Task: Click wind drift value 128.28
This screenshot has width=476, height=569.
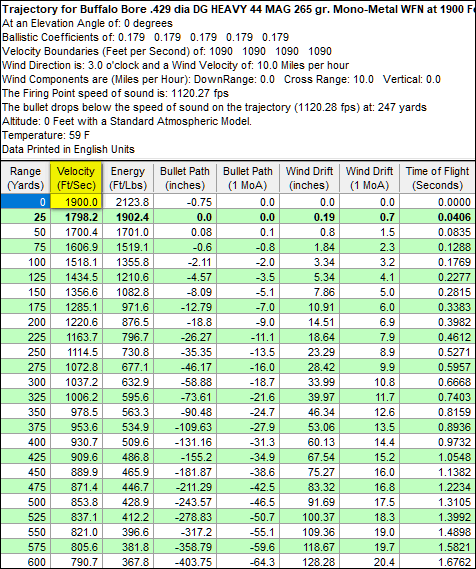Action: 309,562
